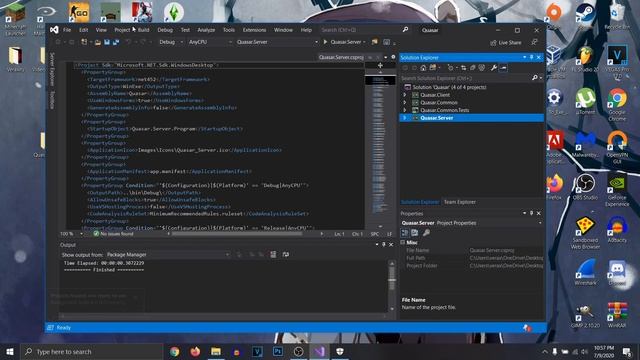Click the Open File folder icon in the toolbar
Viewport: 640px width, 360px height.
[x=98, y=42]
